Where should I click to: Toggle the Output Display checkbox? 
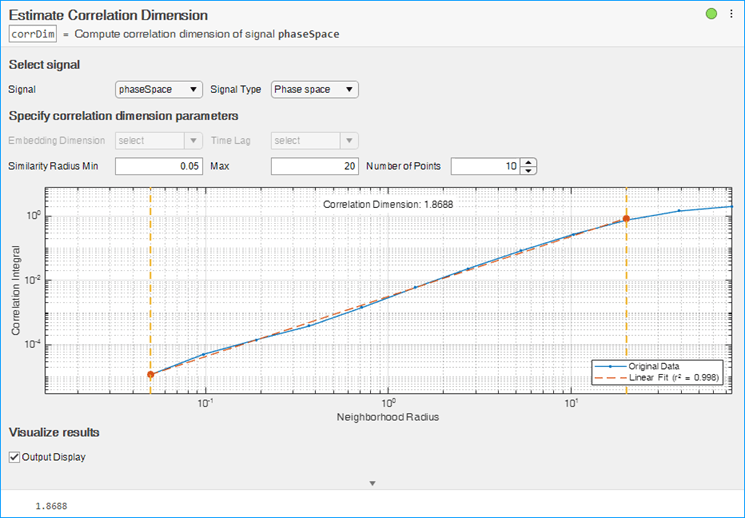[14, 457]
